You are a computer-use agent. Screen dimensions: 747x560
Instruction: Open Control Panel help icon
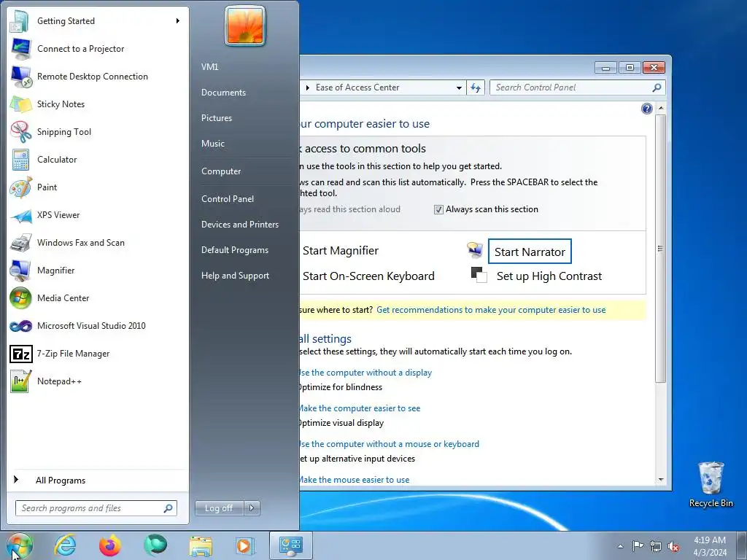pyautogui.click(x=646, y=109)
